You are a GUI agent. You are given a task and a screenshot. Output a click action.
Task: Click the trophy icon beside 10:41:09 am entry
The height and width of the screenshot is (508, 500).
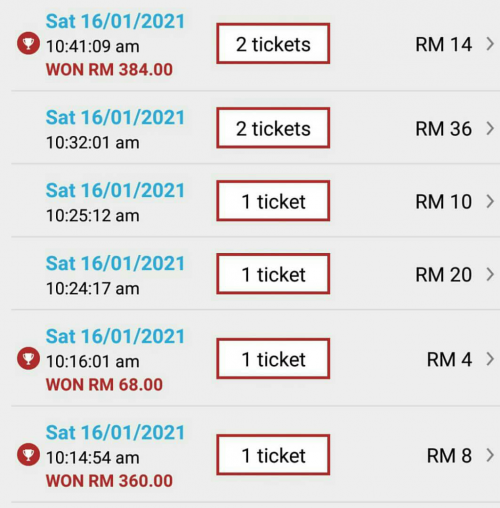point(28,43)
